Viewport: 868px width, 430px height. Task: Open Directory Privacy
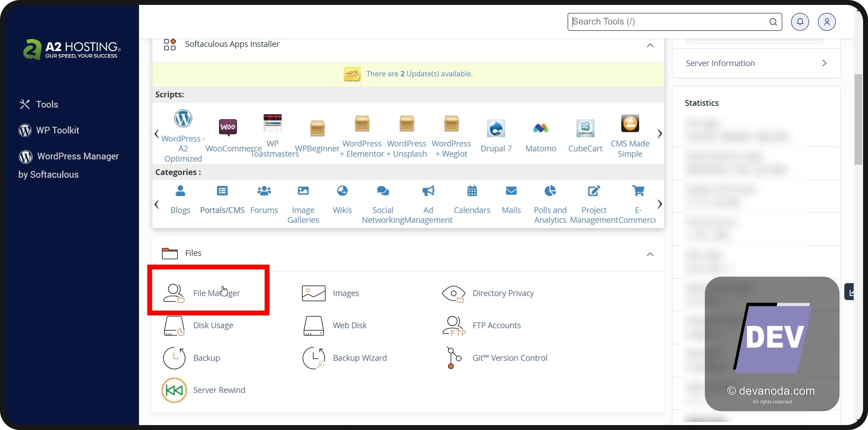[488, 293]
